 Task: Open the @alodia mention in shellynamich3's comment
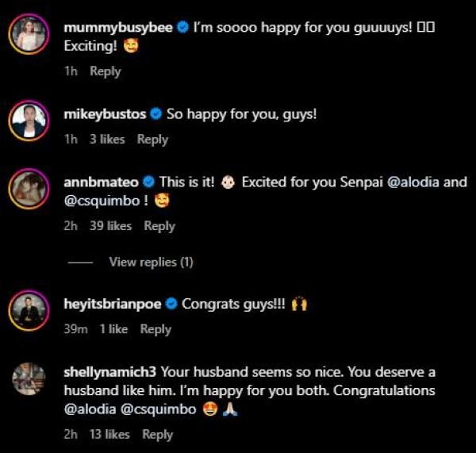[86, 409]
